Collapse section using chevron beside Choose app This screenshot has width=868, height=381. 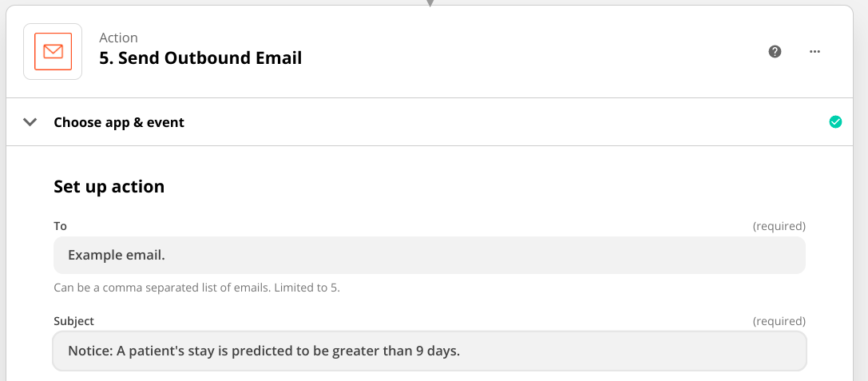30,122
